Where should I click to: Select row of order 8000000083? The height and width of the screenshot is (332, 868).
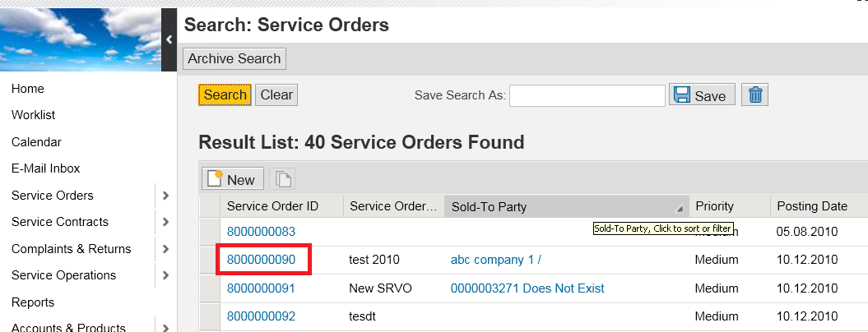210,232
